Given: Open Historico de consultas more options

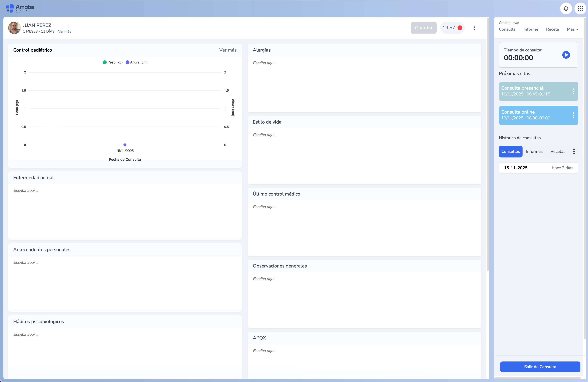Looking at the screenshot, I should pos(574,151).
